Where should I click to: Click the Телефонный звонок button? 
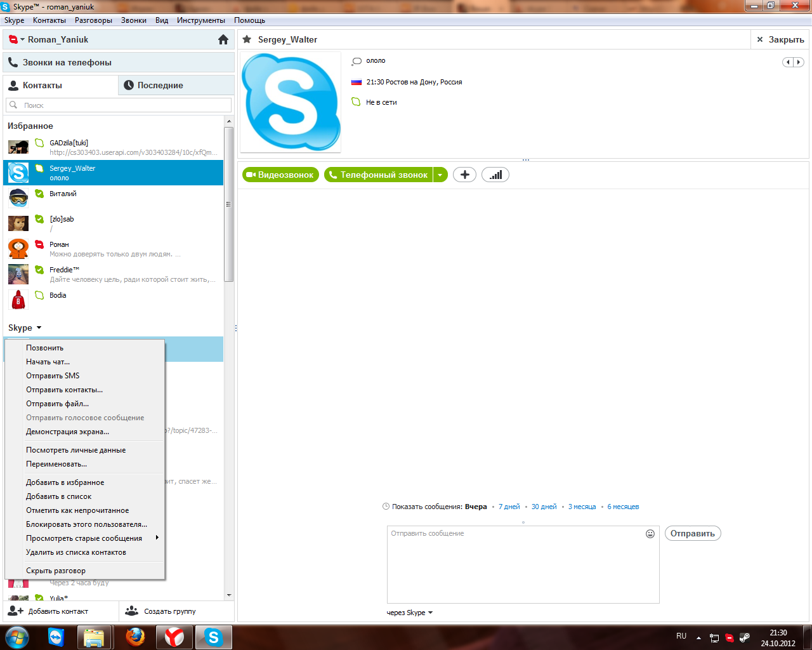pyautogui.click(x=379, y=175)
